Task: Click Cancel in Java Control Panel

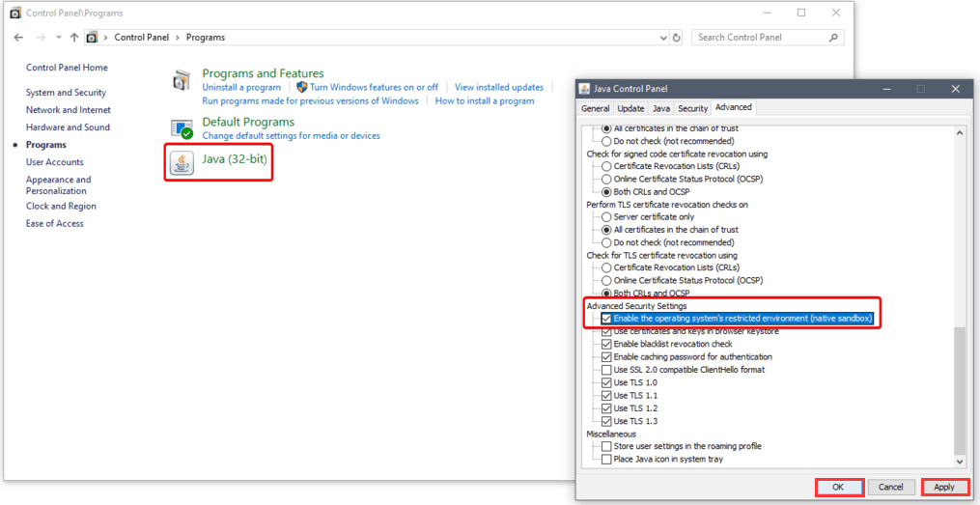Action: [890, 487]
